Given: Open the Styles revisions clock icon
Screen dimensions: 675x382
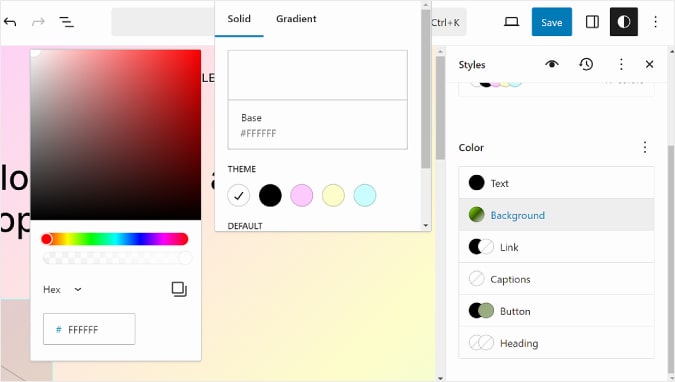Looking at the screenshot, I should [x=586, y=64].
